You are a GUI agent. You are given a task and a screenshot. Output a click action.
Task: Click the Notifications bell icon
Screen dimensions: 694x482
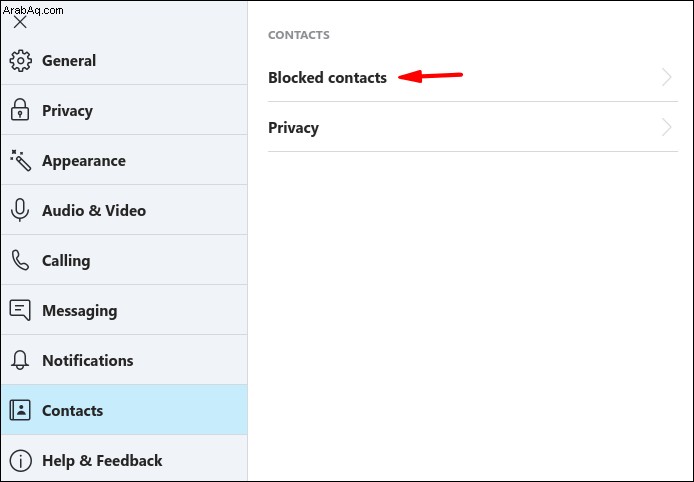(20, 360)
